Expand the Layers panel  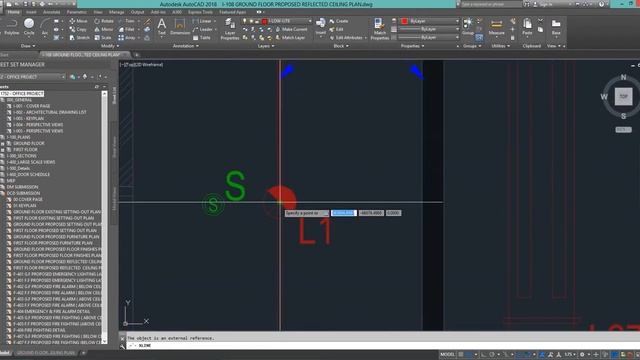266,46
